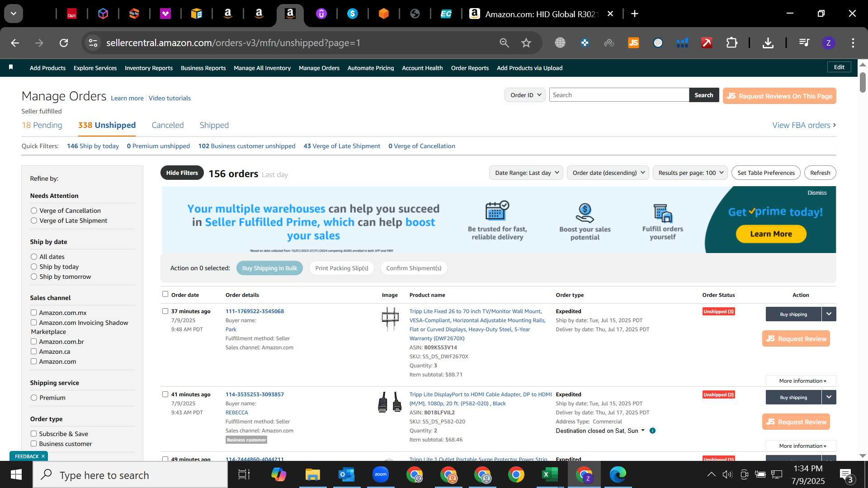Open the media control icon in browser toolbar
The height and width of the screenshot is (488, 868).
(804, 43)
